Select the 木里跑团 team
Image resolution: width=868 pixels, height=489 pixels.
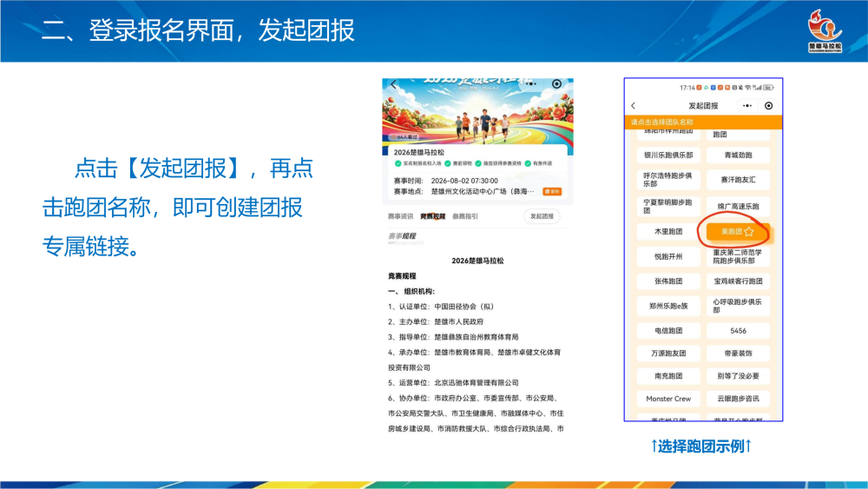click(668, 232)
